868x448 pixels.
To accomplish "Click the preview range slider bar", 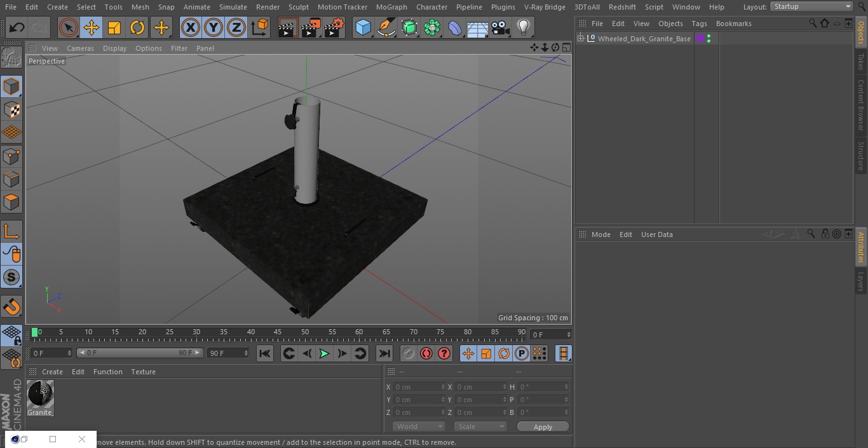I will [139, 353].
